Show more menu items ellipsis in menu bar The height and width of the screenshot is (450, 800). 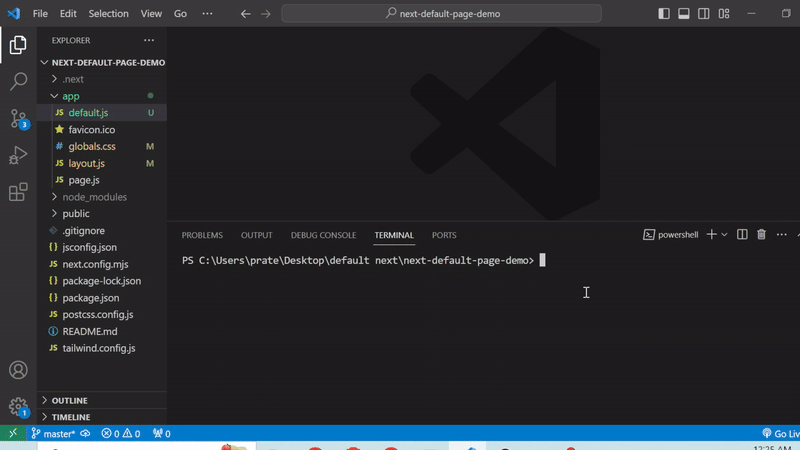tap(207, 14)
